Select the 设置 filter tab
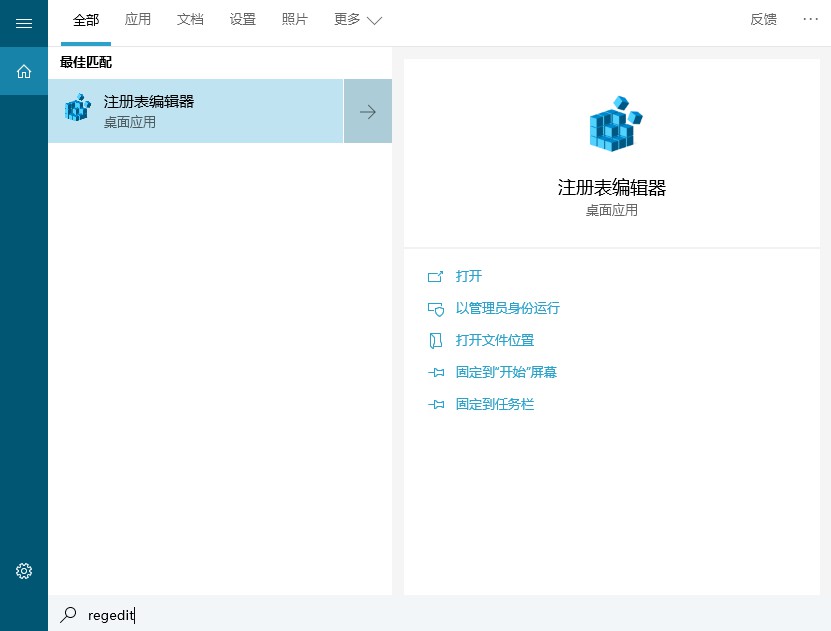This screenshot has height=631, width=831. pyautogui.click(x=242, y=20)
